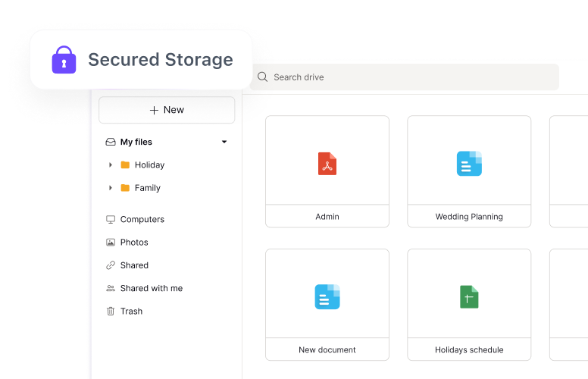Open the New document file icon
The image size is (588, 379).
pos(327,296)
